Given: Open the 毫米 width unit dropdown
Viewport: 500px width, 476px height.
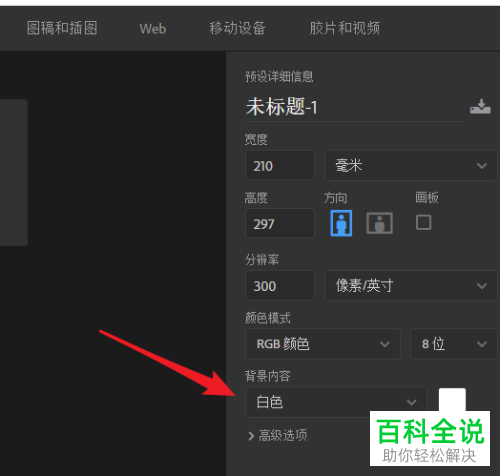Looking at the screenshot, I should pyautogui.click(x=411, y=165).
